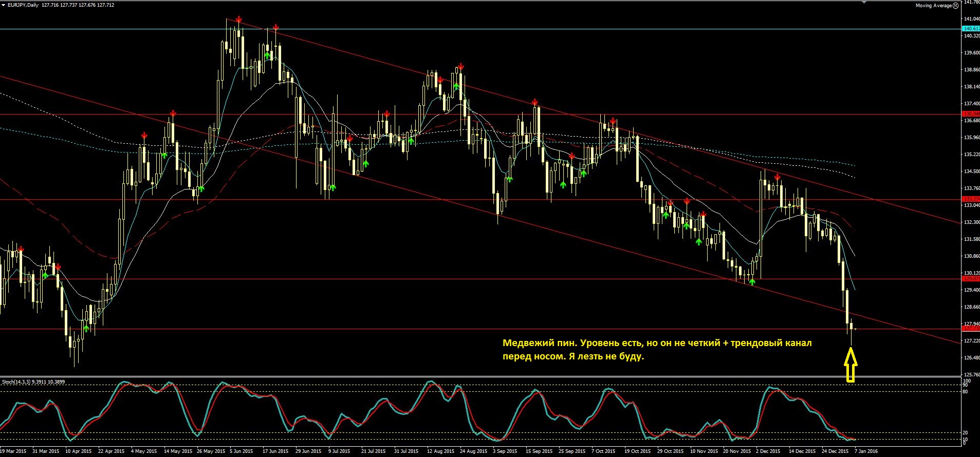Image resolution: width=980 pixels, height=457 pixels.
Task: Open the chart menu arrow beside EURJPY,Daily
Action: click(3, 5)
